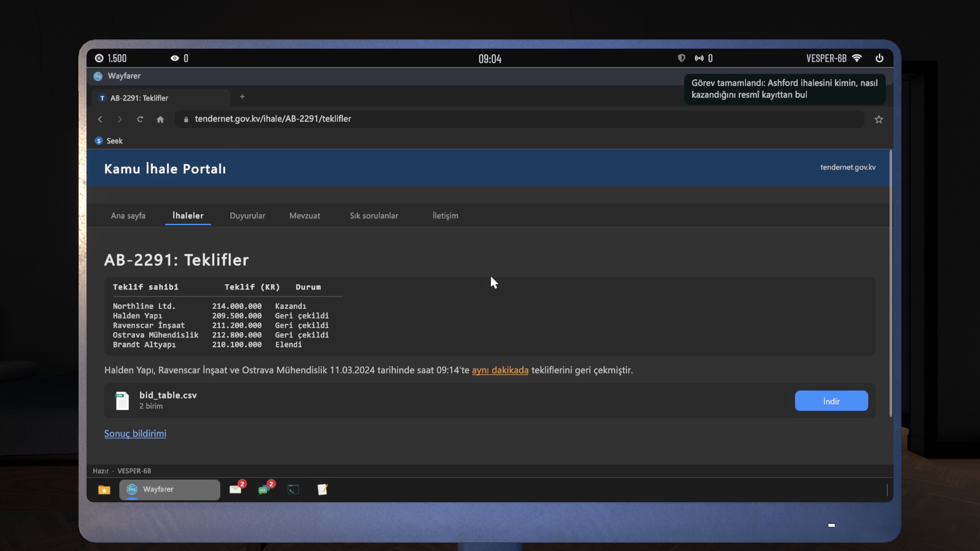The image size is (980, 551).
Task: Open the Duyurular tab
Action: click(x=247, y=216)
